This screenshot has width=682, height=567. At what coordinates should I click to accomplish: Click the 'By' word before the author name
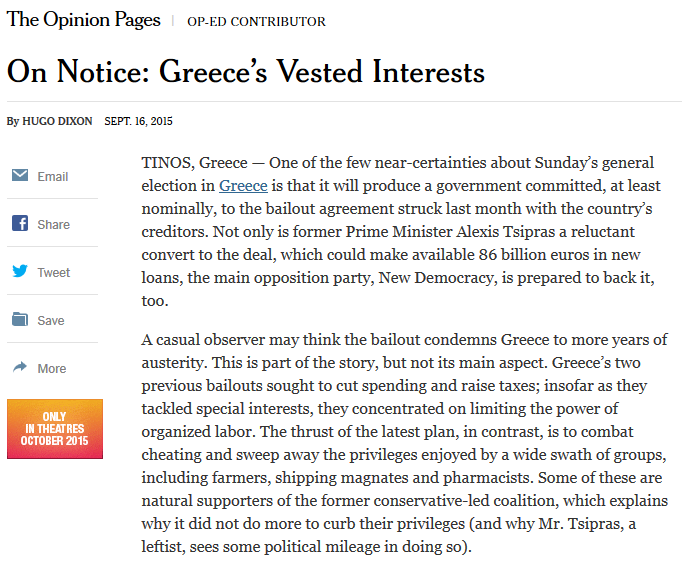point(13,121)
